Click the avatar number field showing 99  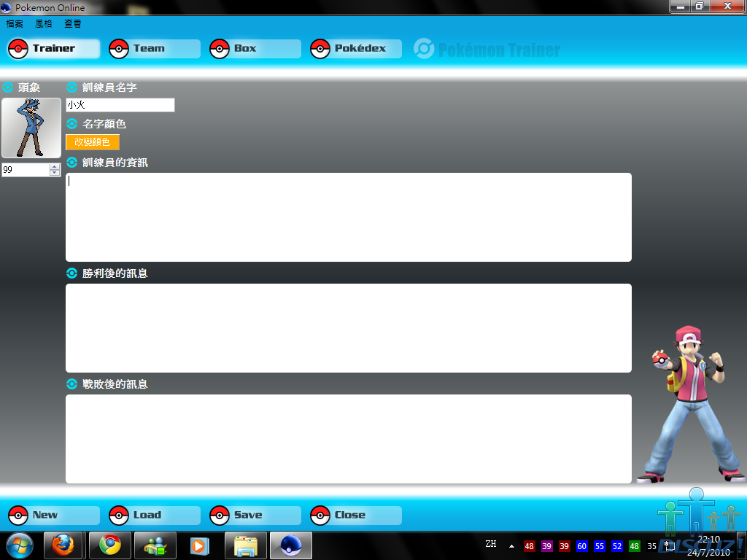click(x=26, y=169)
